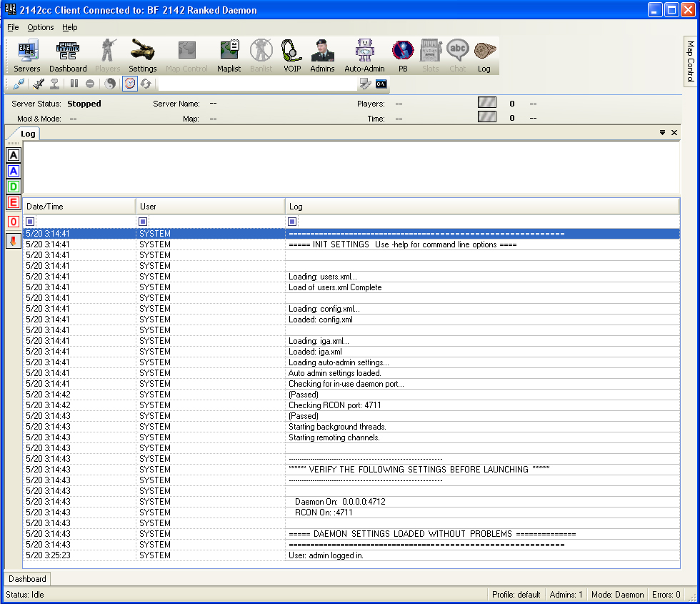
Task: Open the Servers panel
Action: click(x=27, y=56)
